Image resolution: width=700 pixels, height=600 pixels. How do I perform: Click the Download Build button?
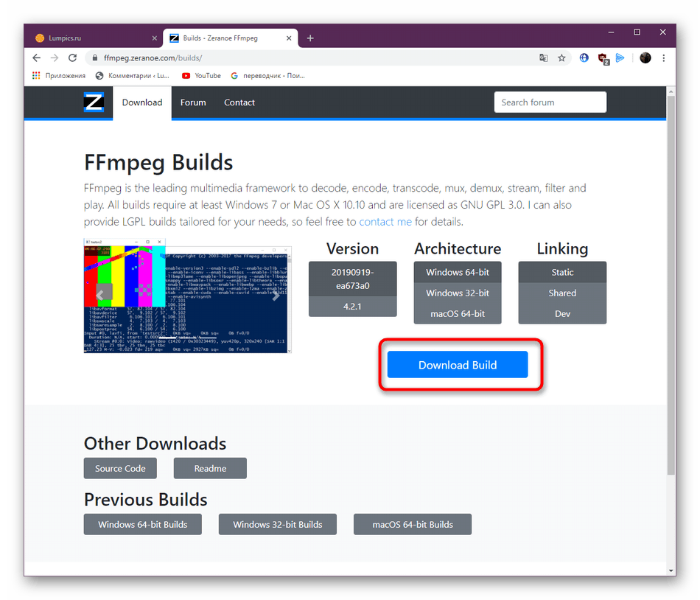pos(458,365)
